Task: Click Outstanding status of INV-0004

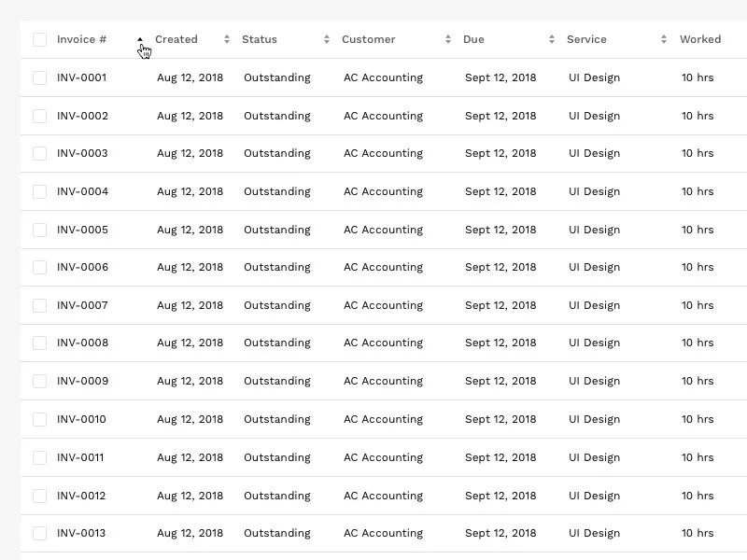Action: pyautogui.click(x=277, y=191)
